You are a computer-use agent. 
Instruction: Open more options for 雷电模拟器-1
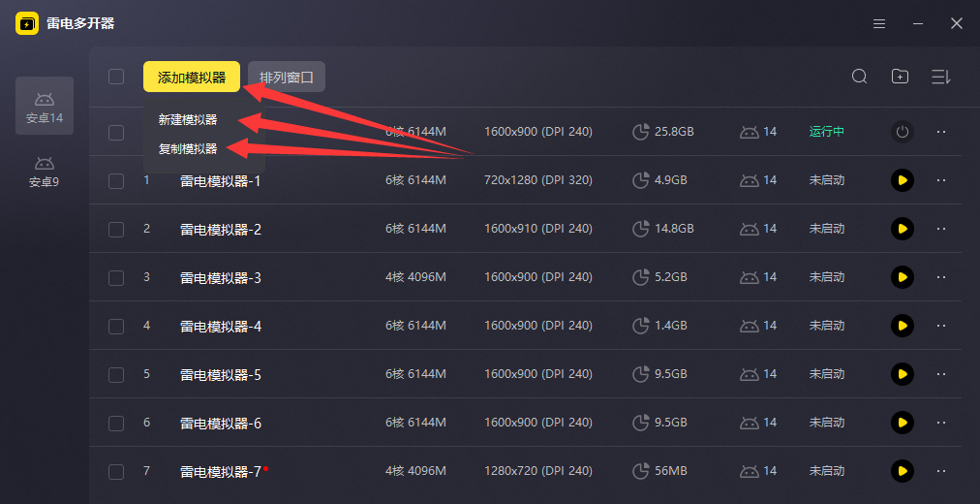click(x=941, y=180)
